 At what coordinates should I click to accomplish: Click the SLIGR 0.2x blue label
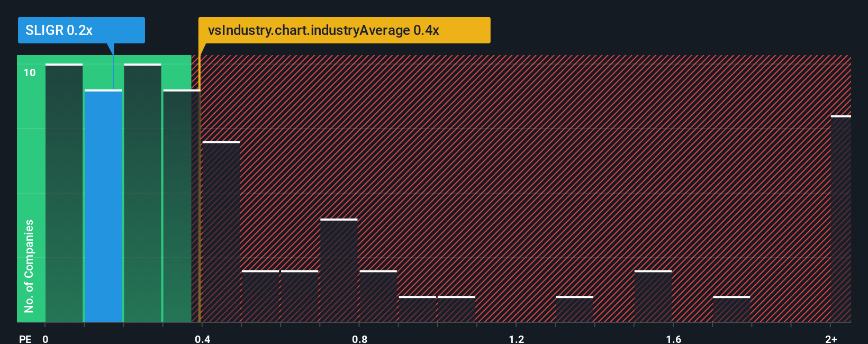(x=81, y=30)
